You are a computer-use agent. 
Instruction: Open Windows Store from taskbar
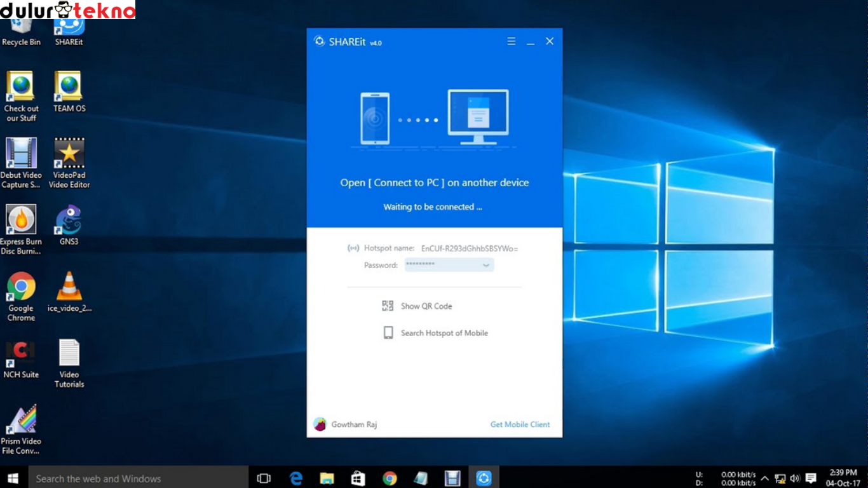(x=358, y=478)
